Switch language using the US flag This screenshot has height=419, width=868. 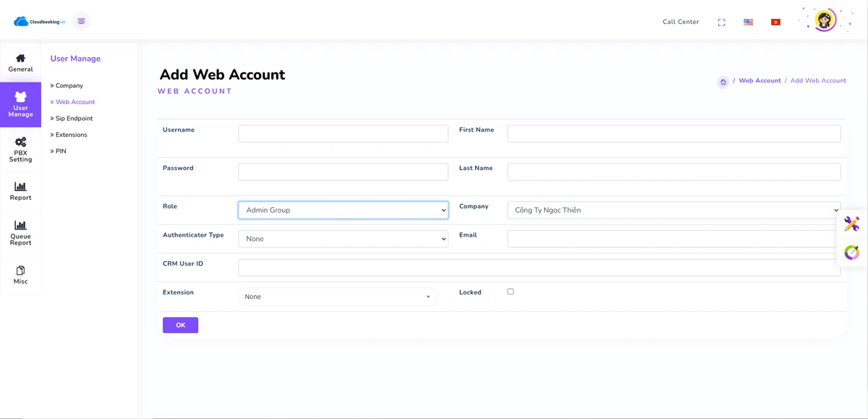click(x=748, y=22)
